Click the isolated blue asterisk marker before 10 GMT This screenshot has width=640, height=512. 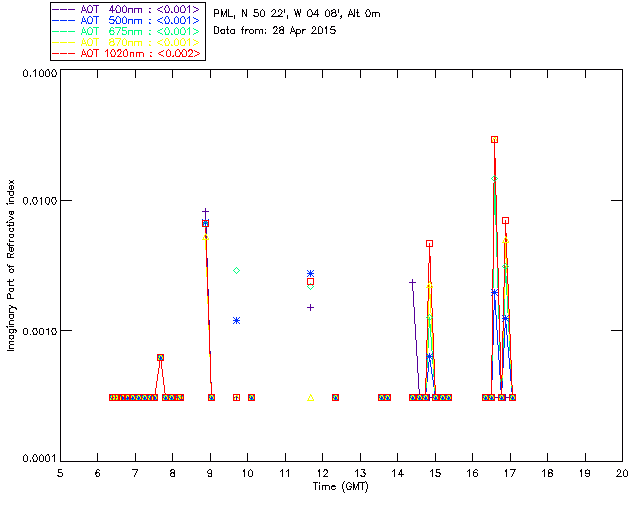[x=236, y=321]
